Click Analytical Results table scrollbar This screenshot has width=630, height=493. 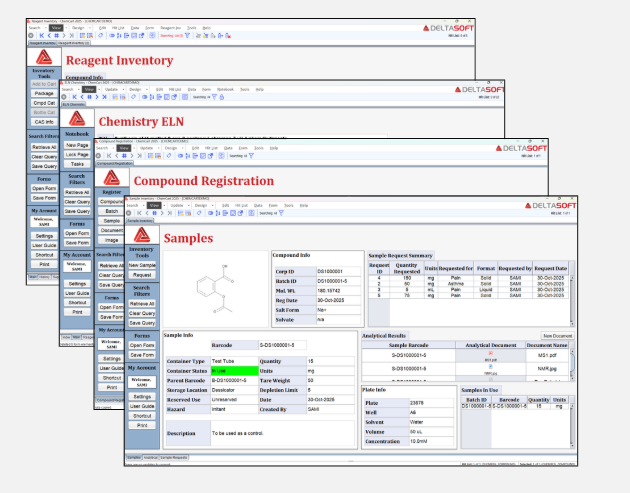tap(572, 365)
